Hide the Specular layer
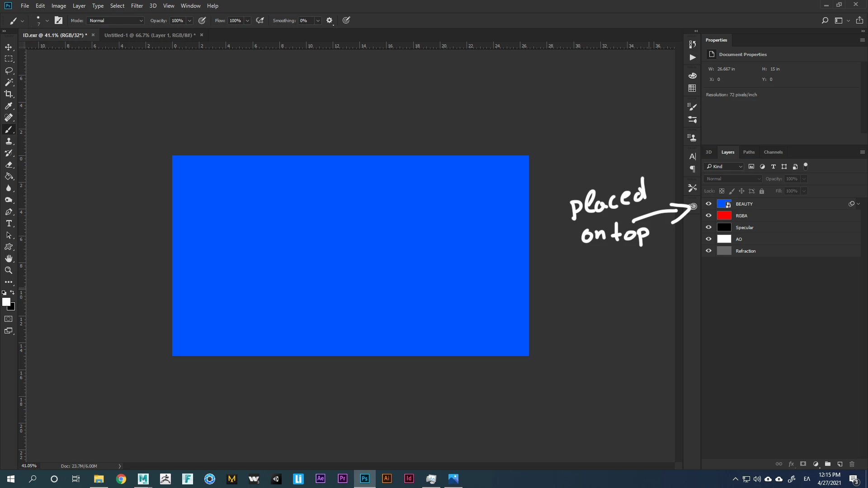Image resolution: width=868 pixels, height=488 pixels. [708, 227]
